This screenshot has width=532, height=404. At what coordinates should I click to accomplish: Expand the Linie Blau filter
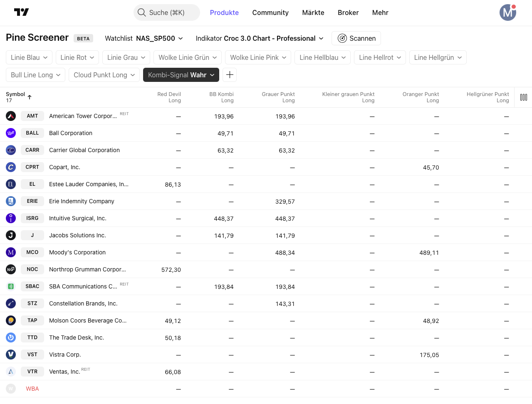coord(29,57)
